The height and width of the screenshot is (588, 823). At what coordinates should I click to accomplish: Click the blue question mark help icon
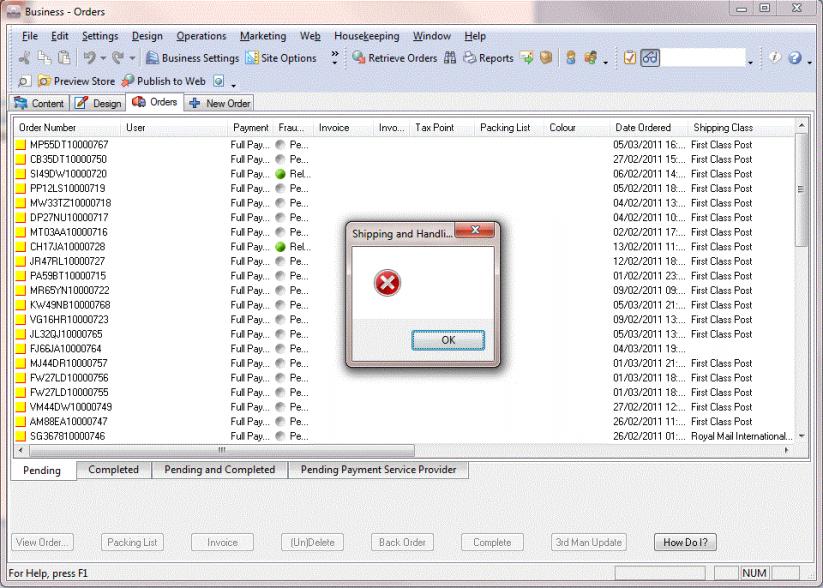coord(794,58)
